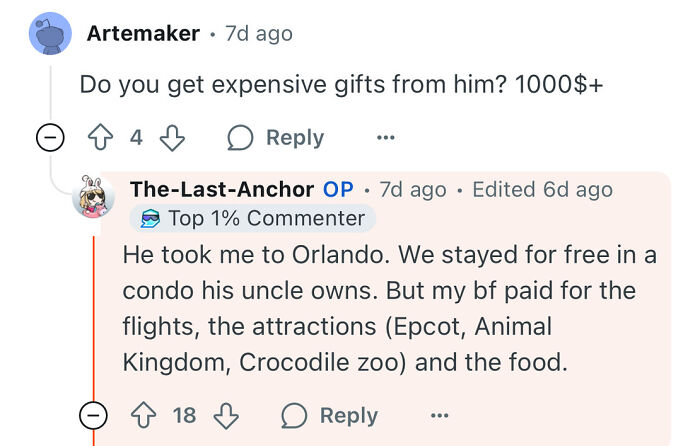Open The-Last-Anchor username link

[223, 189]
